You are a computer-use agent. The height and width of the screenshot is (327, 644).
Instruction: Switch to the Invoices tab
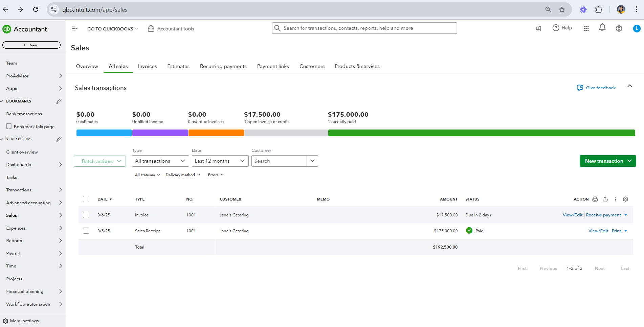coord(148,66)
